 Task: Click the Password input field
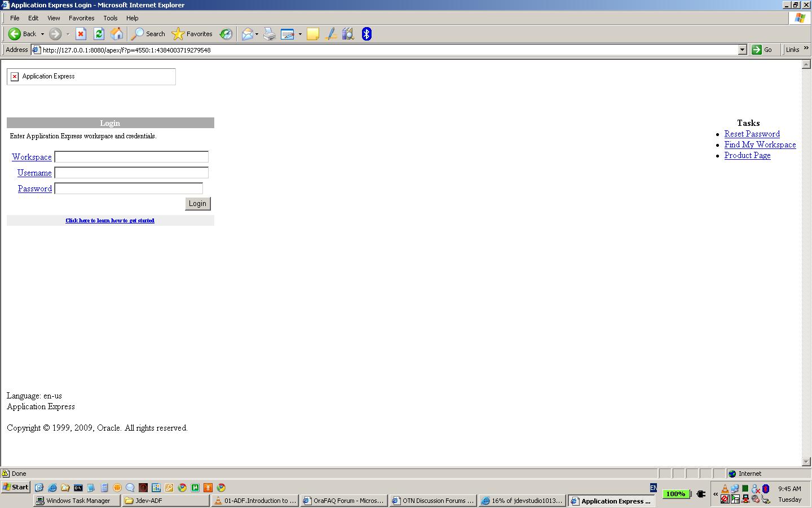[x=129, y=189]
